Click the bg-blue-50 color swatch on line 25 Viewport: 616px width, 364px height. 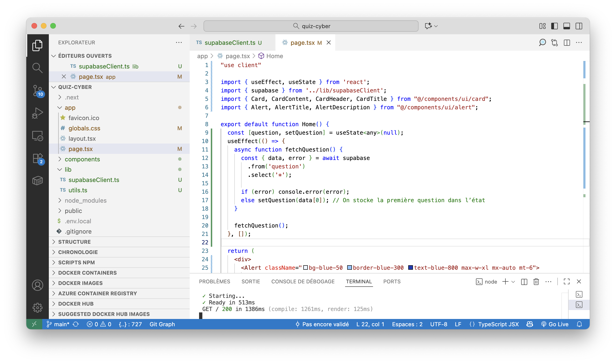305,268
